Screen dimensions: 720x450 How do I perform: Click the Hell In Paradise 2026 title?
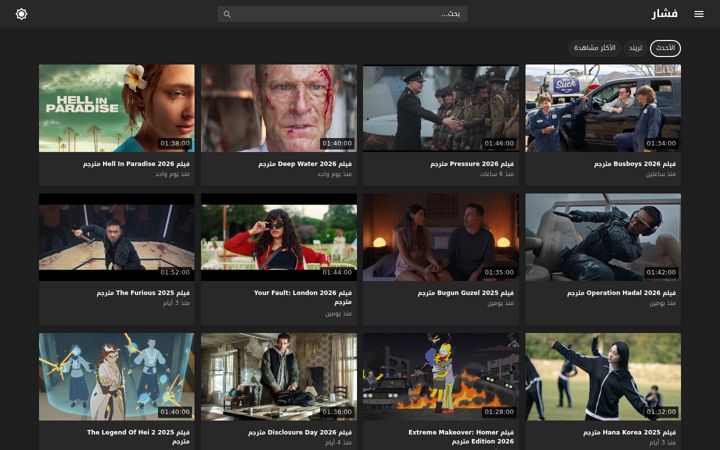[x=136, y=164]
